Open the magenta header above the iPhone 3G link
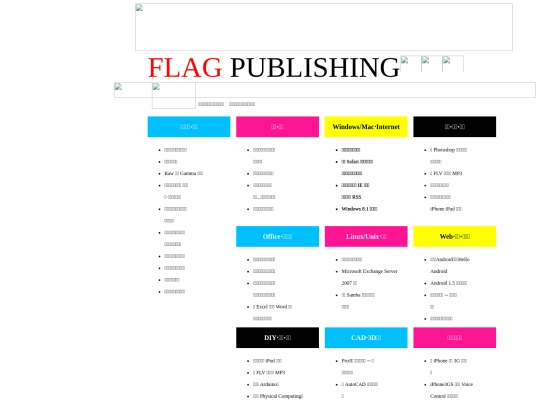 click(455, 338)
